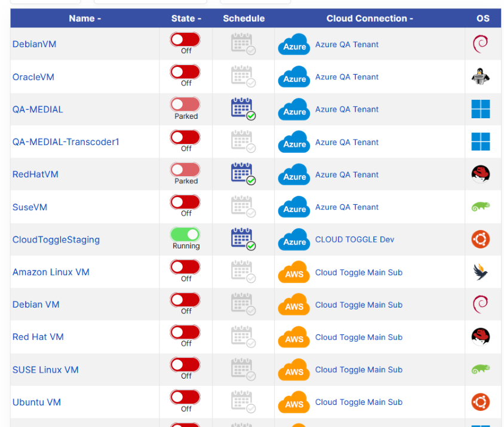Toggle the parked switch for QA-MEDIAL
Image resolution: width=504 pixels, height=427 pixels.
(185, 105)
